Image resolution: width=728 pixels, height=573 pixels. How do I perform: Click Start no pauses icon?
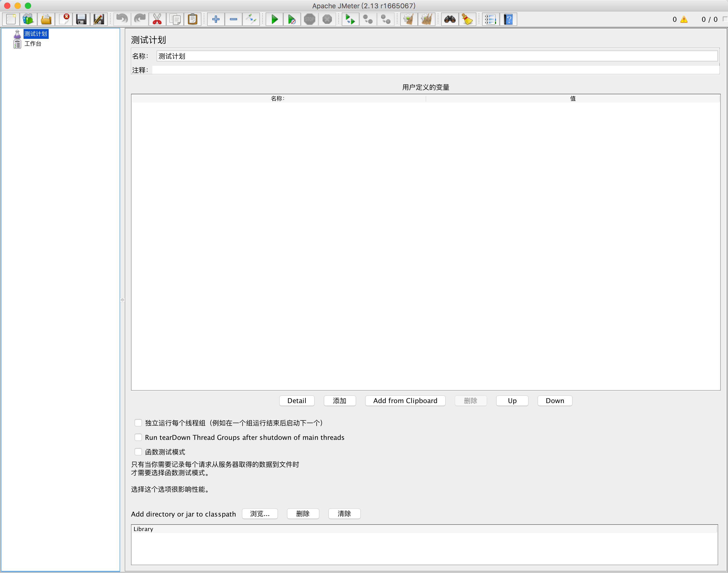(x=292, y=19)
